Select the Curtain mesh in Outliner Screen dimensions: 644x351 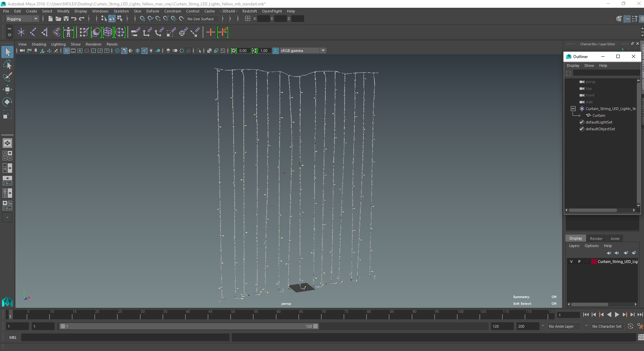(598, 115)
